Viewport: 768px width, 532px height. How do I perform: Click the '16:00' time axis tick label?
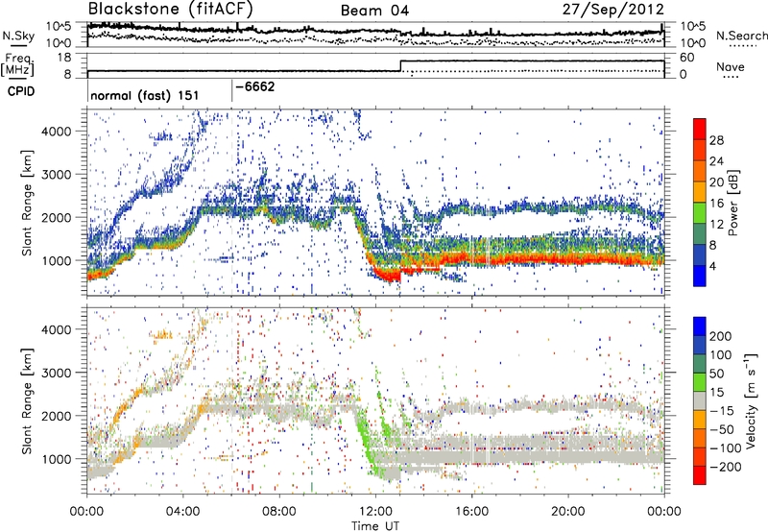click(x=471, y=512)
